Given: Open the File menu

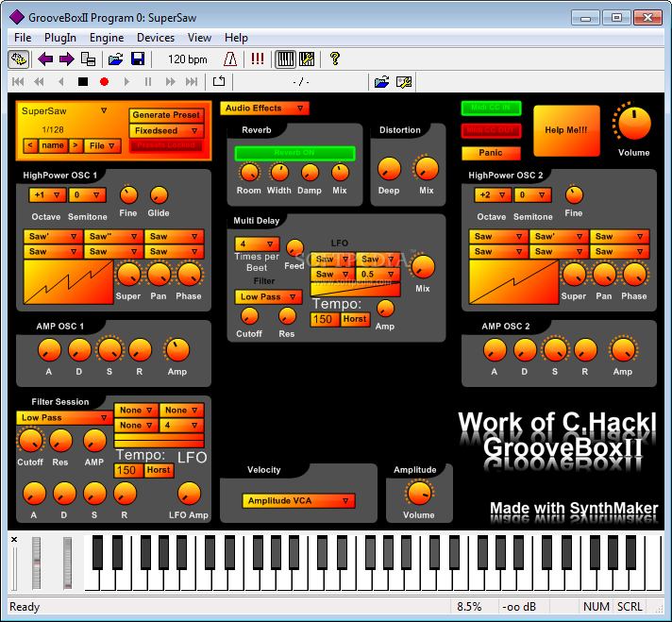Looking at the screenshot, I should pos(23,38).
